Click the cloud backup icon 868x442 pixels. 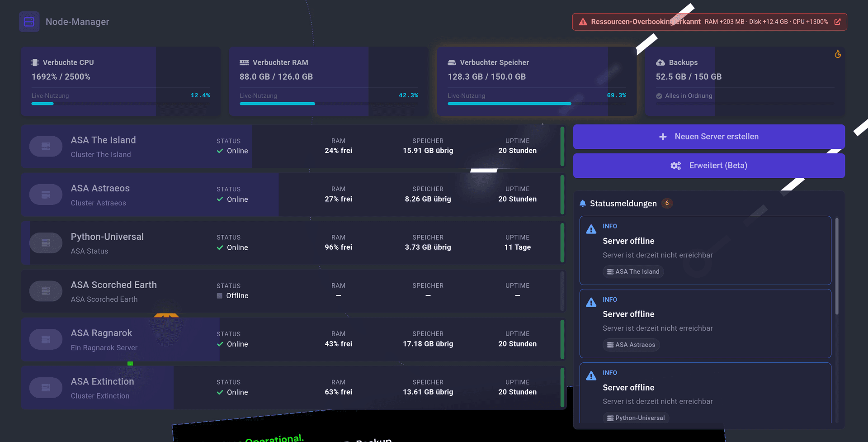point(660,62)
